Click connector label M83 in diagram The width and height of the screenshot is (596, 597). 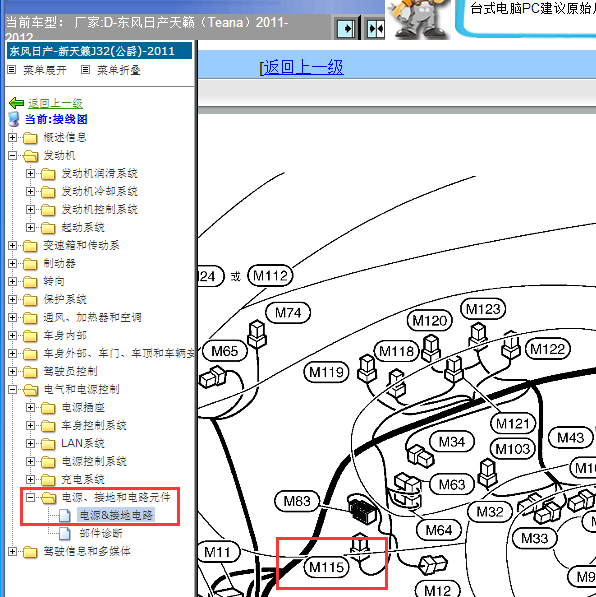point(297,501)
